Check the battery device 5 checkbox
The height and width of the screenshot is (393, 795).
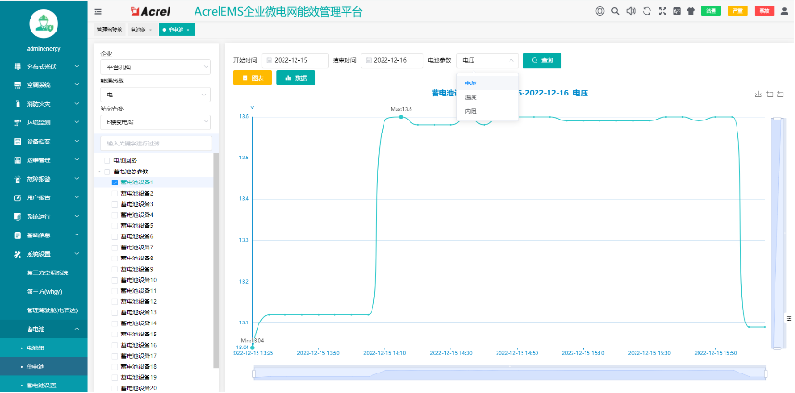click(115, 226)
